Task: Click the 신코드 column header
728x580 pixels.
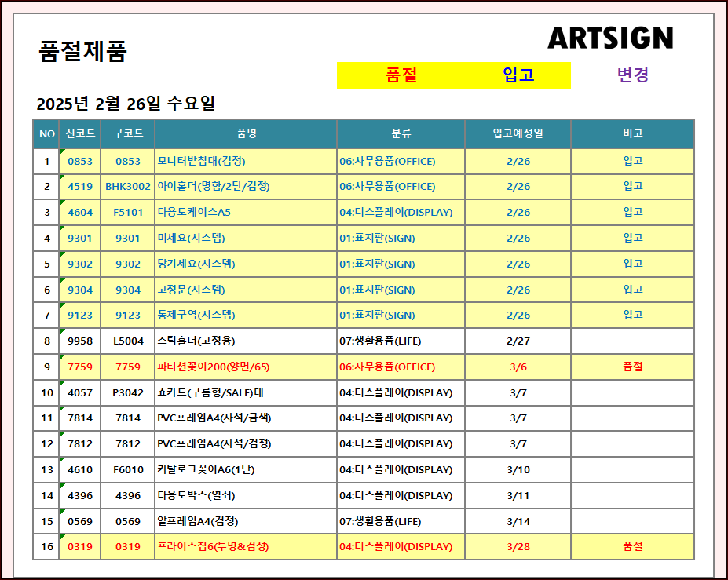Action: click(80, 133)
